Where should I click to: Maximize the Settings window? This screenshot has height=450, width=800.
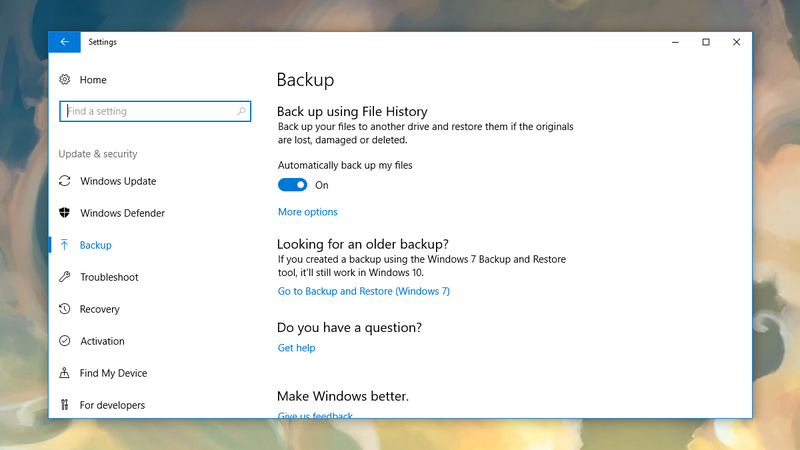click(706, 42)
